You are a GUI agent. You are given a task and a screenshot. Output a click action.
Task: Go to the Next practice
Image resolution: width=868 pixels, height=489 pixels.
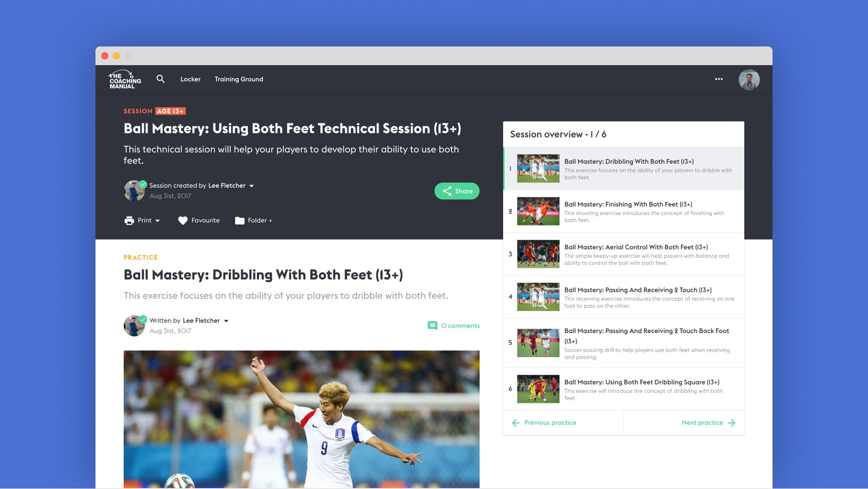(702, 422)
